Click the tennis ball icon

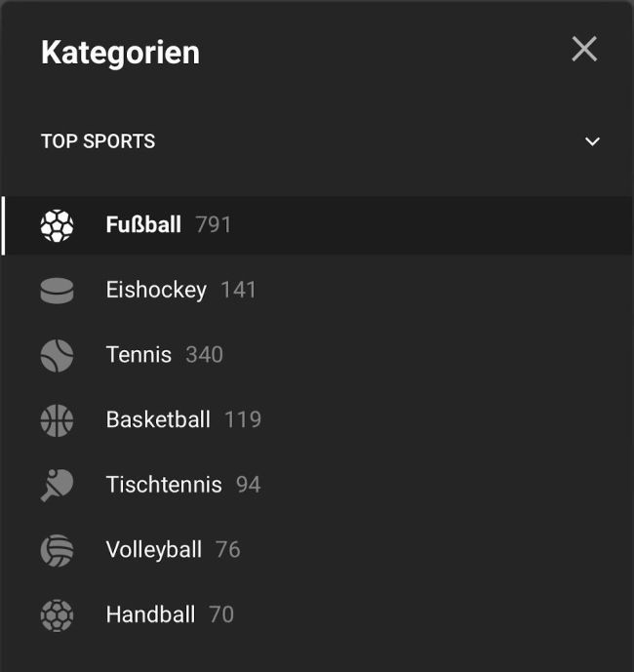(x=57, y=355)
